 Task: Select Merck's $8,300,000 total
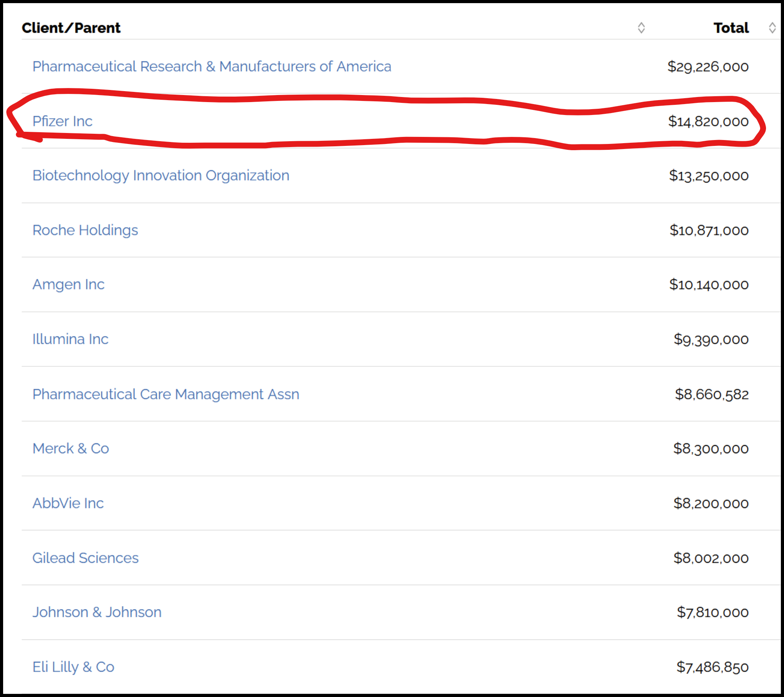(x=711, y=449)
